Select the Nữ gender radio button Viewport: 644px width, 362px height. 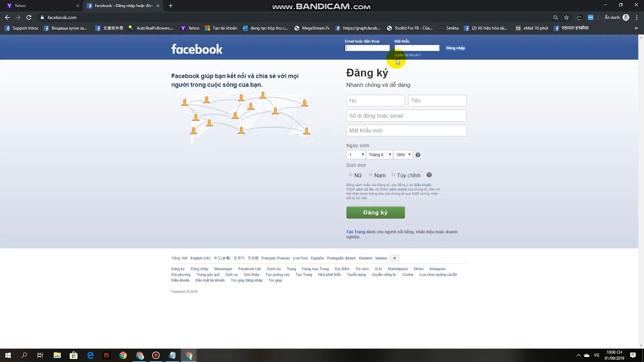pyautogui.click(x=351, y=174)
